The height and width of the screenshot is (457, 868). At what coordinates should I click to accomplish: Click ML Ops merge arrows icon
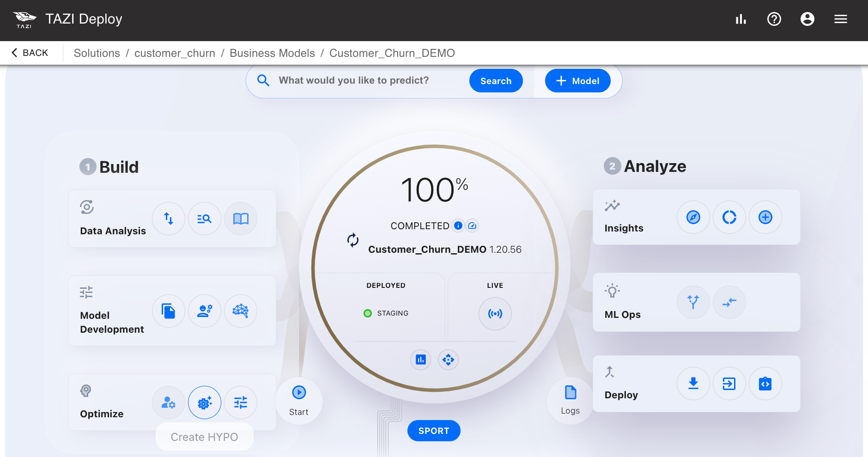(x=729, y=302)
